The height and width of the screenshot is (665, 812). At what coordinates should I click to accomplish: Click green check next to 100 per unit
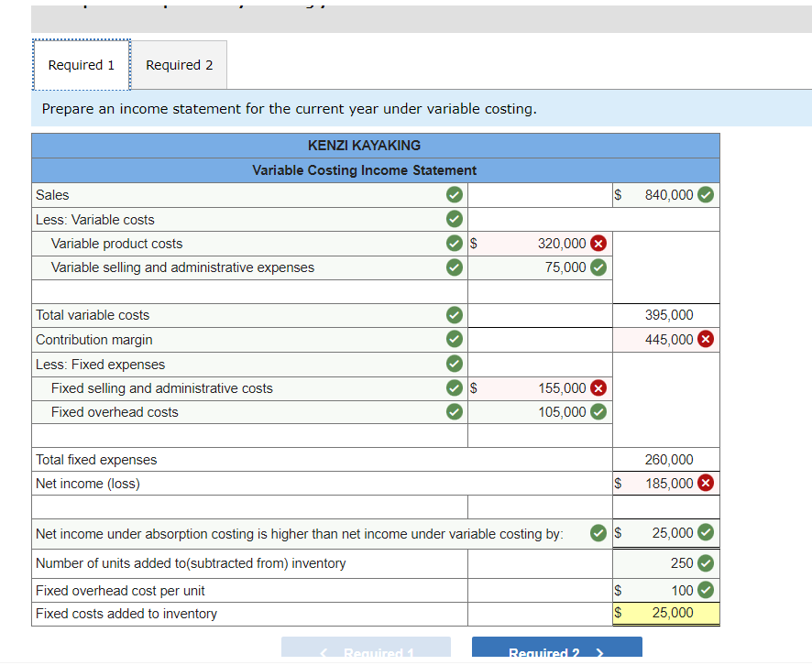point(706,590)
